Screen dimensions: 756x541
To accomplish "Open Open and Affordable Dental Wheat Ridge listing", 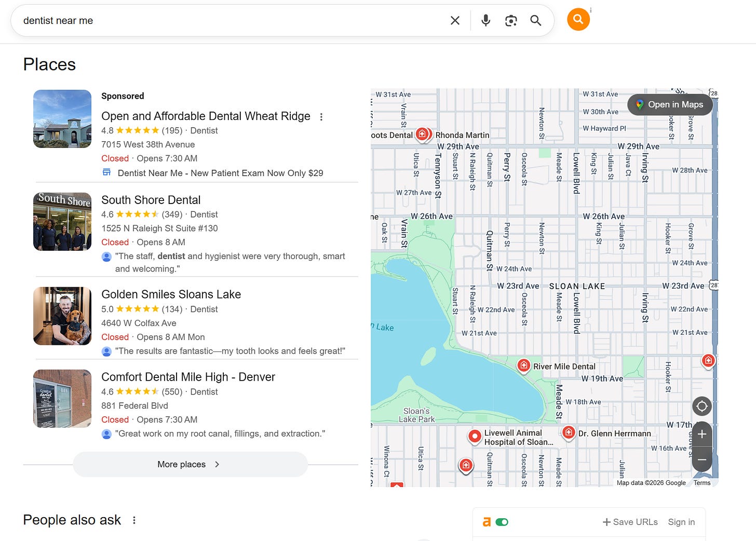I will click(x=206, y=116).
